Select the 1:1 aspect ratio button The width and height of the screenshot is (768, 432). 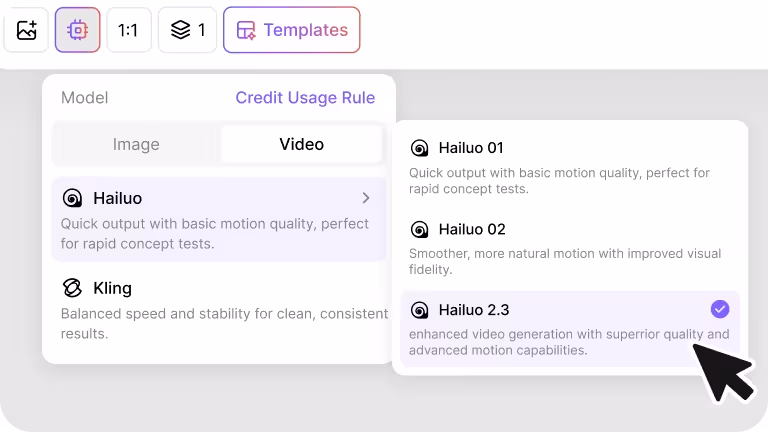pos(128,30)
